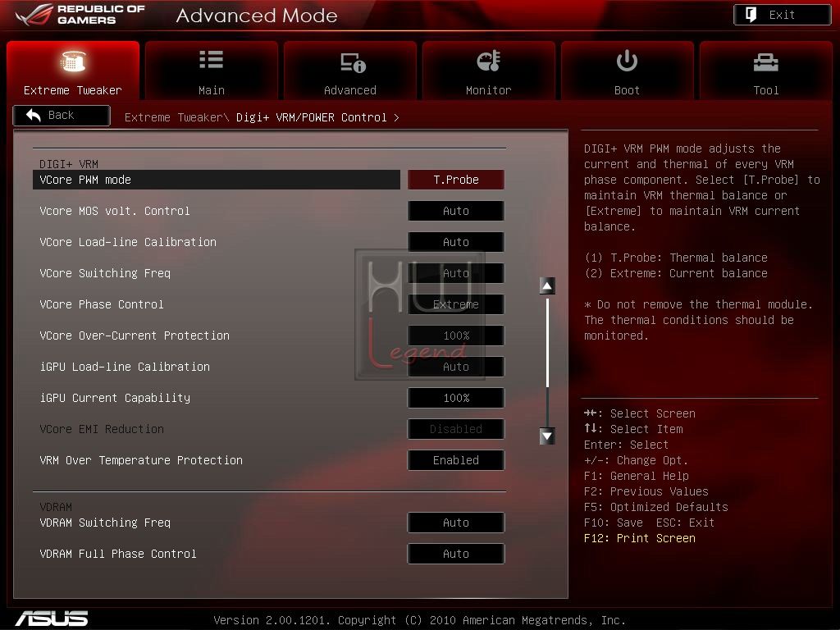This screenshot has width=840, height=630.
Task: Open Vcore MOS volt. Control dropdown
Action: [x=456, y=211]
